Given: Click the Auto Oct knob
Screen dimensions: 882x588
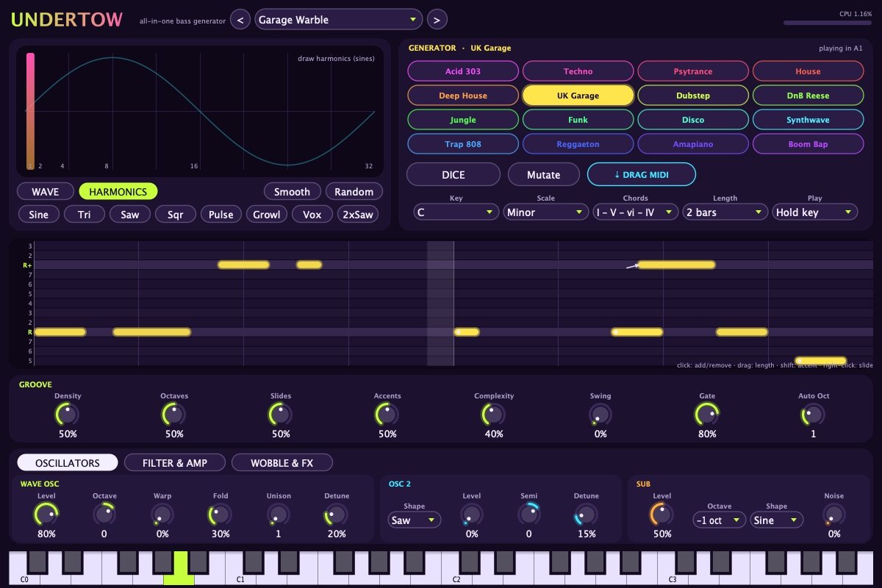Looking at the screenshot, I should (x=814, y=415).
